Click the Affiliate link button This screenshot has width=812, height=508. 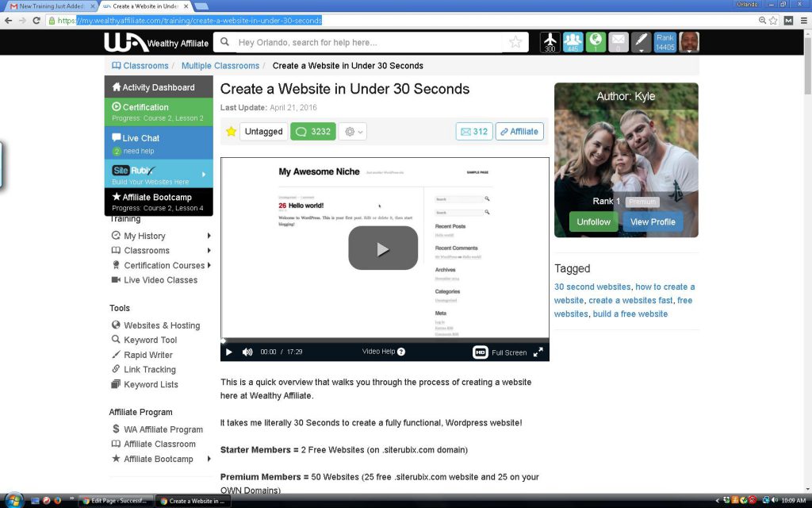click(x=519, y=132)
